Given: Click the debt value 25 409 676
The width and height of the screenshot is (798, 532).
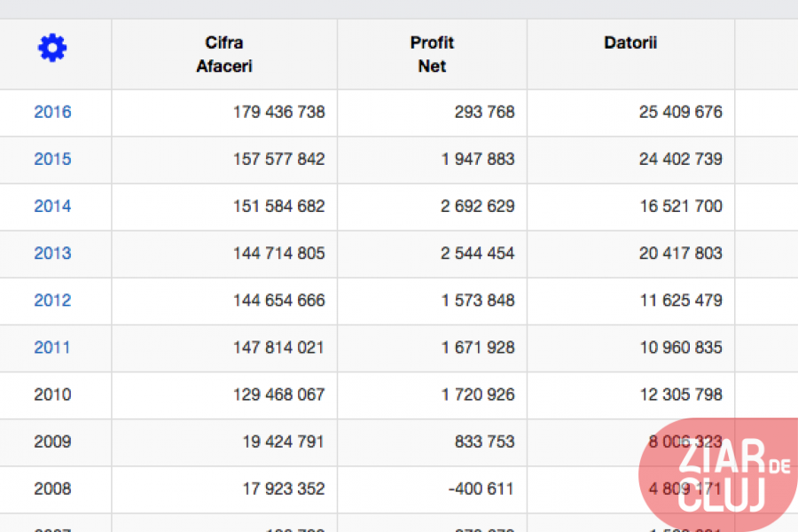Looking at the screenshot, I should pos(680,113).
